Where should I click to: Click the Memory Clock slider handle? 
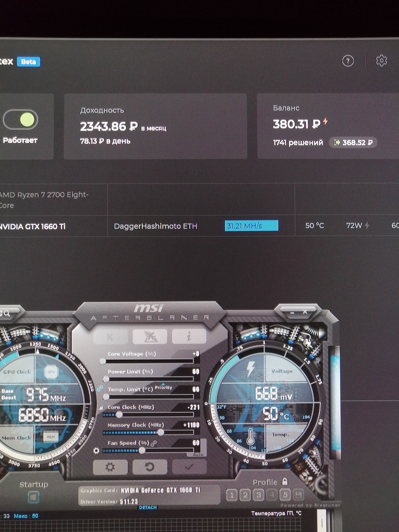tap(161, 432)
